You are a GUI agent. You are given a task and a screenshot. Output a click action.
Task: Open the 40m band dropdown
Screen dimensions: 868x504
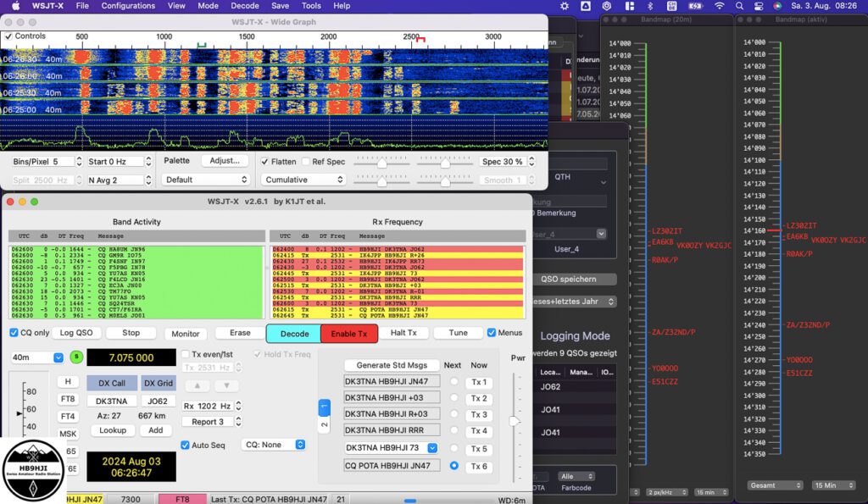[x=37, y=357]
